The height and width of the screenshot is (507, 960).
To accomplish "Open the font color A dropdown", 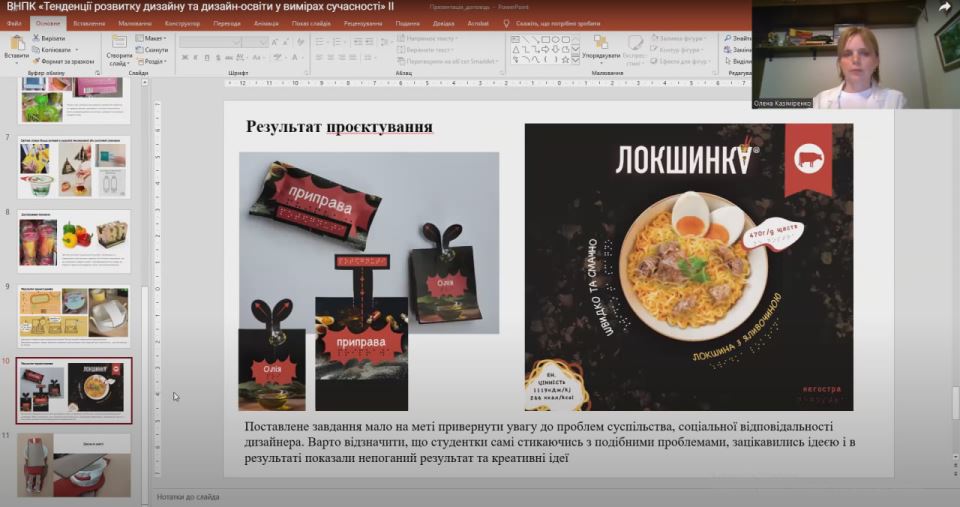I will pos(296,58).
